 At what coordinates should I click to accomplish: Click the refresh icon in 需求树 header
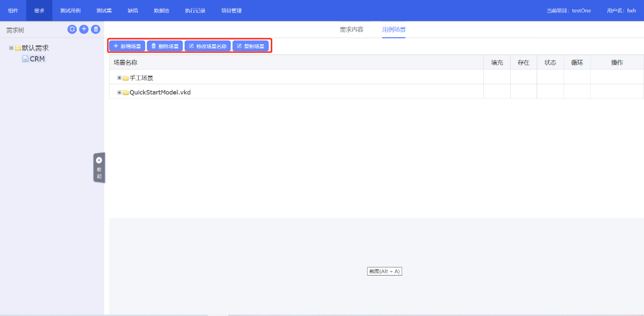click(x=72, y=29)
